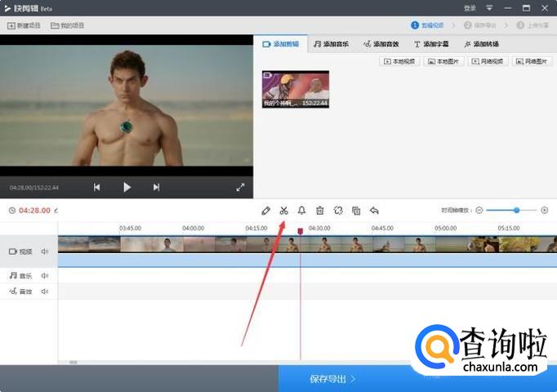
Task: Click the 保存导出 button
Action: (332, 379)
